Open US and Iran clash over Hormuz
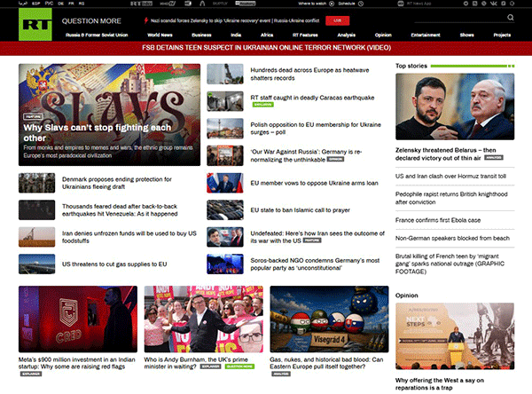Viewport: 532px width, 394px height. click(x=450, y=177)
